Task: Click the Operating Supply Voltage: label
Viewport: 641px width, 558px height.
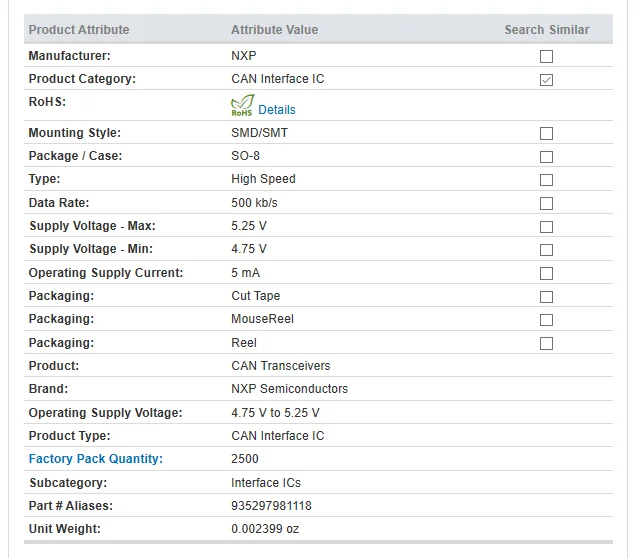Action: tap(105, 412)
